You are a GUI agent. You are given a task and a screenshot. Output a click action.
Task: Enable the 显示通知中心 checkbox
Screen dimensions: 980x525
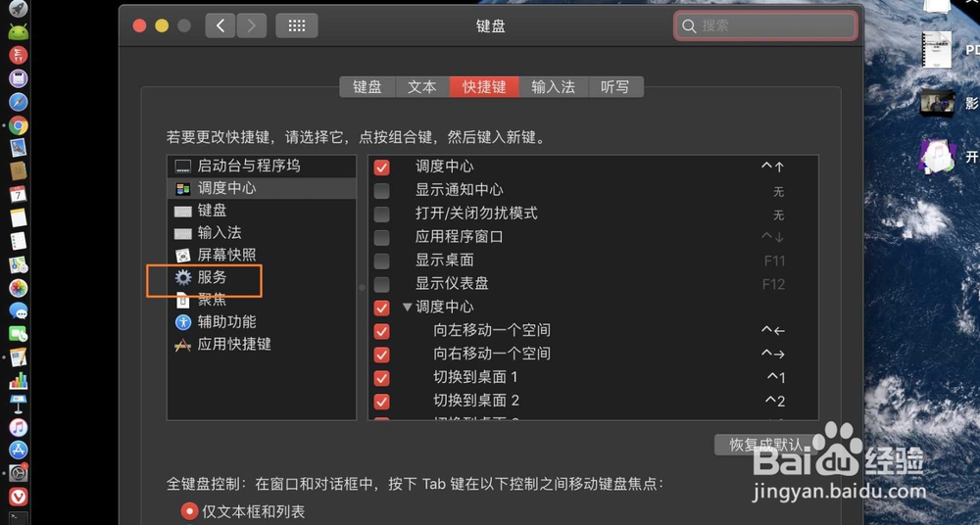(381, 191)
